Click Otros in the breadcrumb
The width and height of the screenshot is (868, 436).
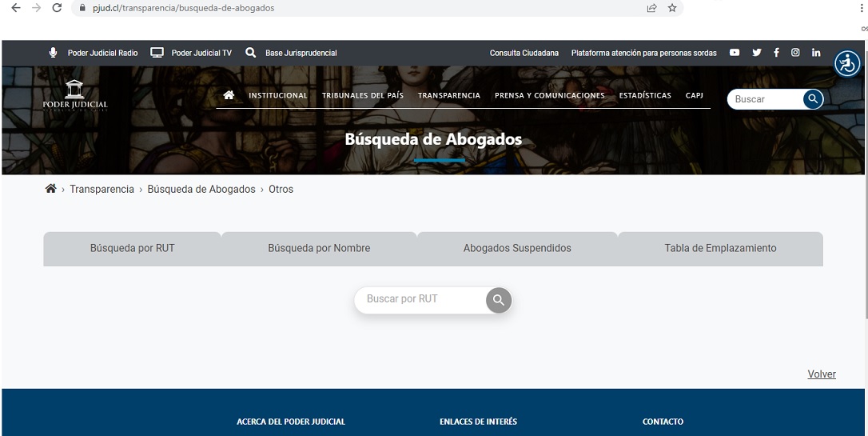pyautogui.click(x=281, y=190)
